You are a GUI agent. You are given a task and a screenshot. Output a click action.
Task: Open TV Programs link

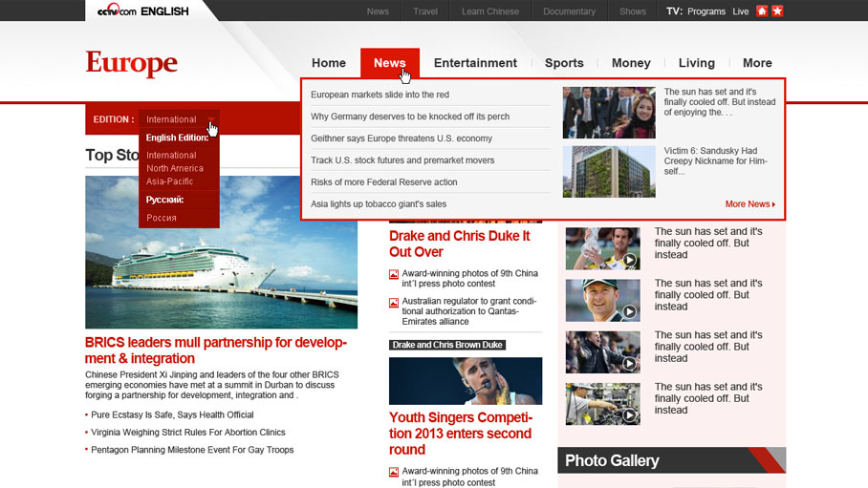coord(706,11)
